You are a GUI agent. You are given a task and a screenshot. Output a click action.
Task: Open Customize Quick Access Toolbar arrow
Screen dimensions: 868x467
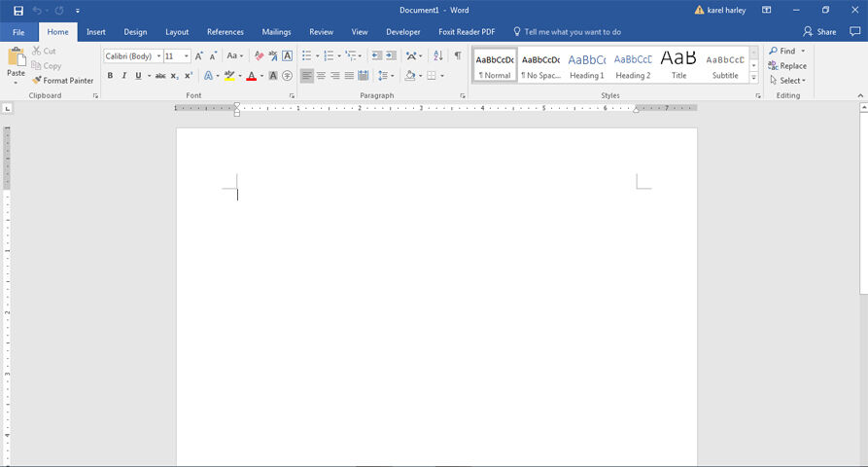(x=78, y=11)
